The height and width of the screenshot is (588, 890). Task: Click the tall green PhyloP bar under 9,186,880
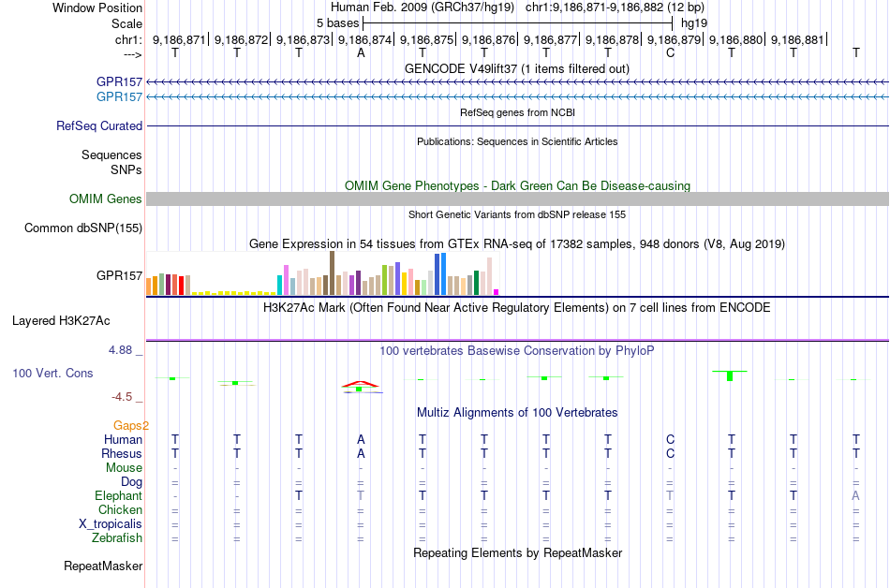point(730,375)
